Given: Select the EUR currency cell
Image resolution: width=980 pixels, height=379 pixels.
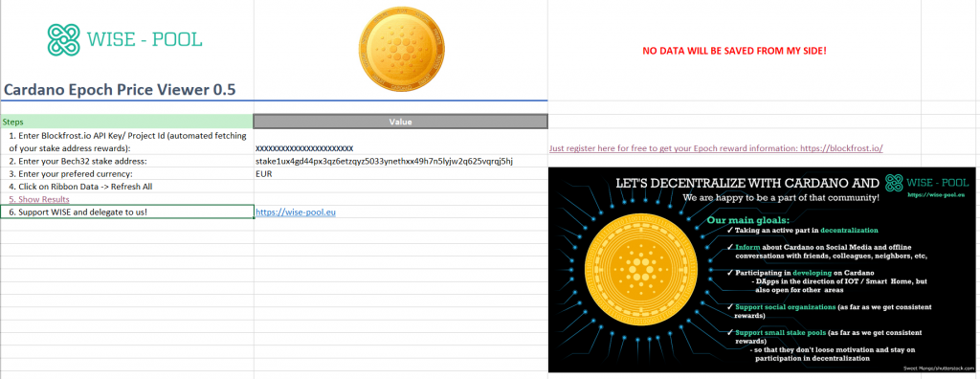Looking at the screenshot, I should (401, 174).
